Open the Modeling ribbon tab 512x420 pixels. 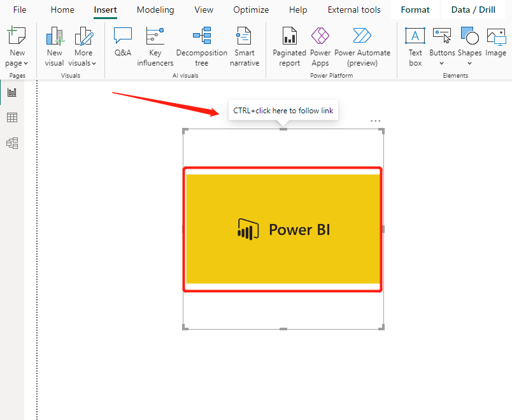click(x=155, y=10)
